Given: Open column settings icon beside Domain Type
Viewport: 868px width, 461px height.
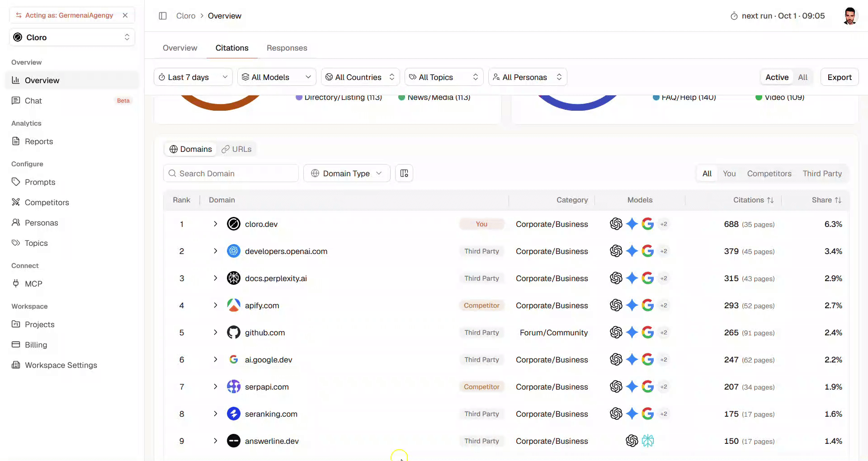Looking at the screenshot, I should pos(404,173).
